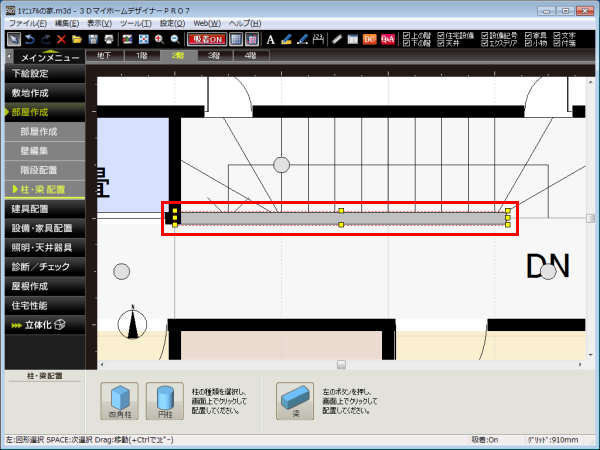Toggle the 吸着ON snap button
This screenshot has width=600, height=450.
(x=205, y=39)
